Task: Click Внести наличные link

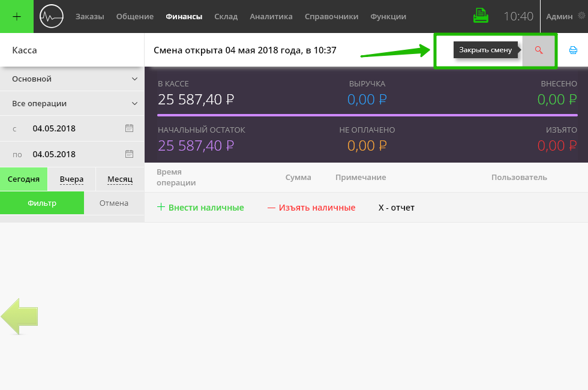Action: pos(200,208)
